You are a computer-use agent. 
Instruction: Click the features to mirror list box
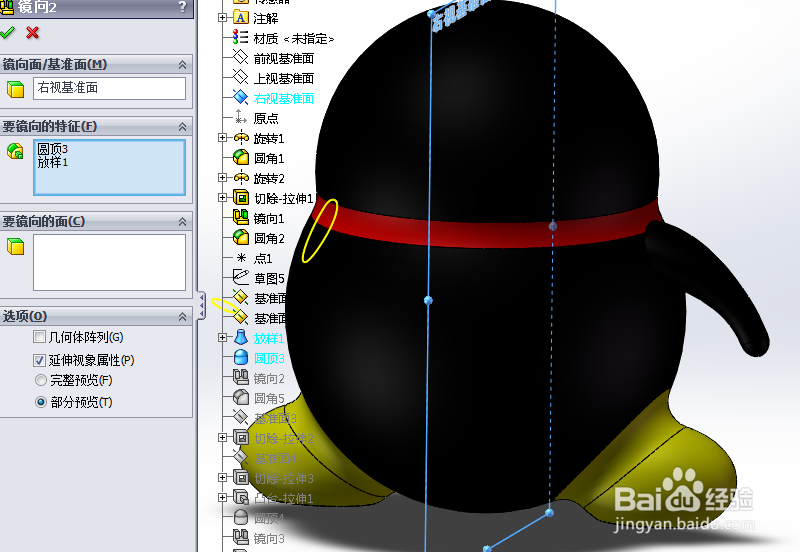(109, 167)
